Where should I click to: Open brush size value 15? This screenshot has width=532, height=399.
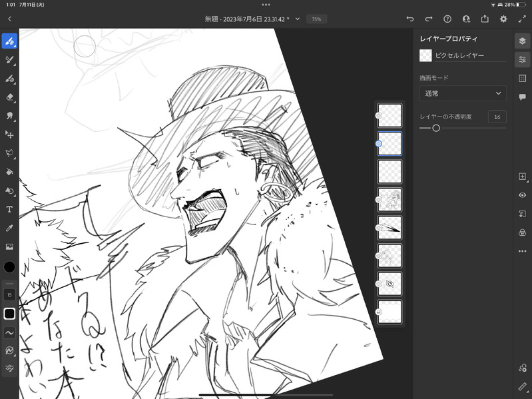9,295
